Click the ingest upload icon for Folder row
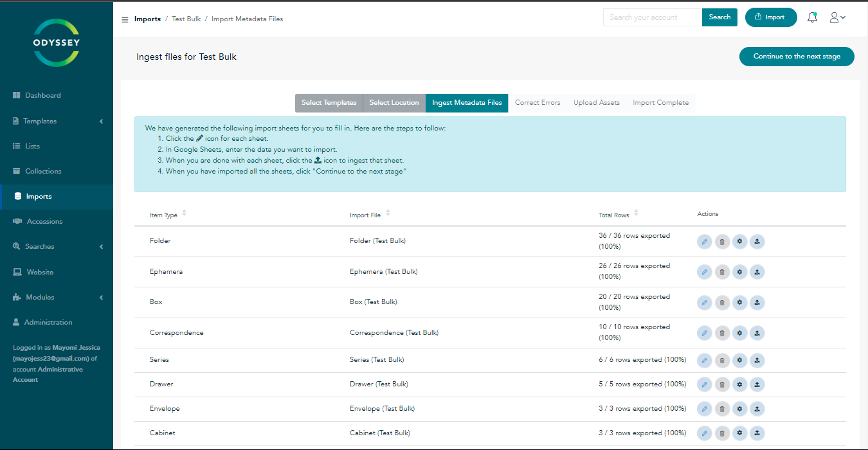 coord(757,242)
